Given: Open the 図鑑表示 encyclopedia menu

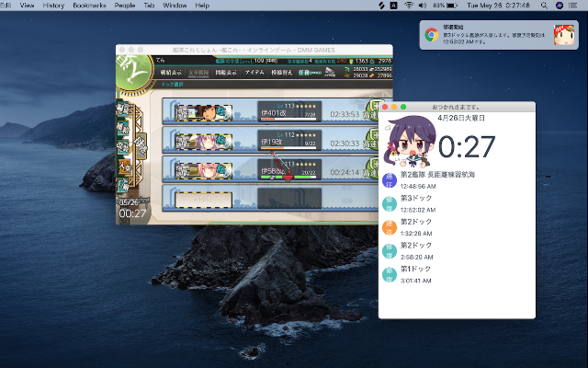Looking at the screenshot, I should pos(226,73).
